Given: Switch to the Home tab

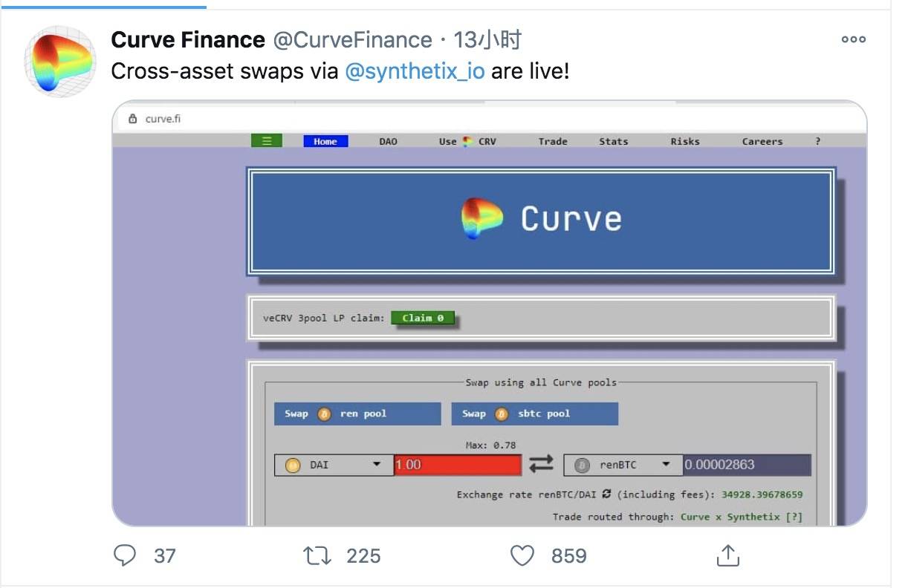Looking at the screenshot, I should pos(325,141).
